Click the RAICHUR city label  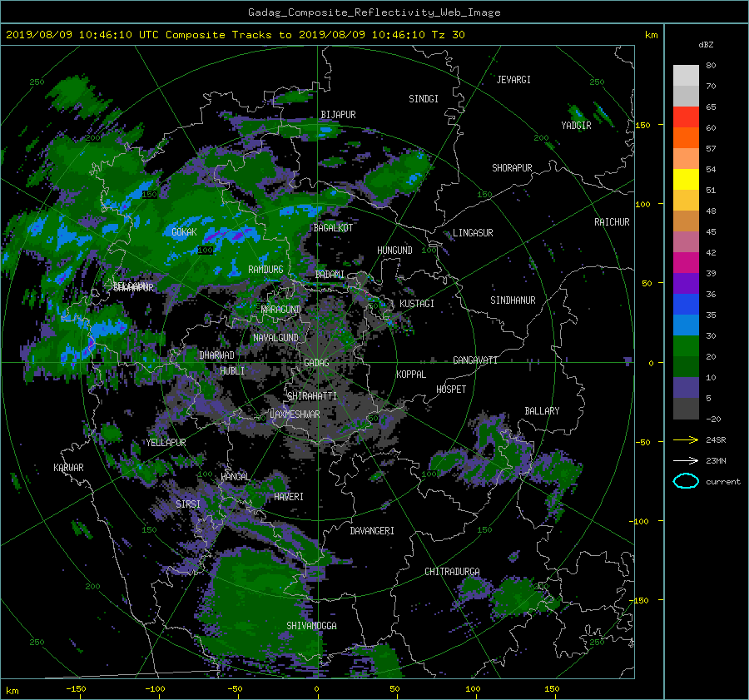(612, 222)
